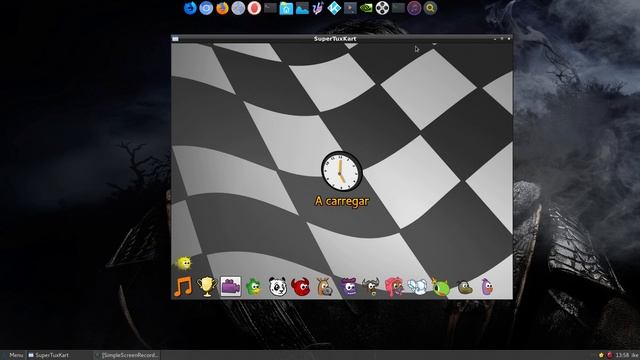Click the horned gnu character icon
The width and height of the screenshot is (640, 360).
coord(371,287)
